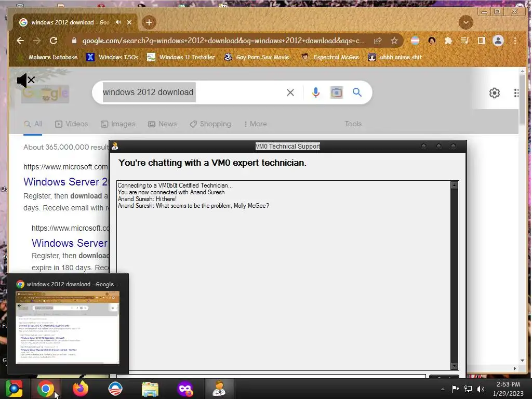This screenshot has width=532, height=399.
Task: Open the colorful launcher taskbar icon
Action: click(x=14, y=389)
